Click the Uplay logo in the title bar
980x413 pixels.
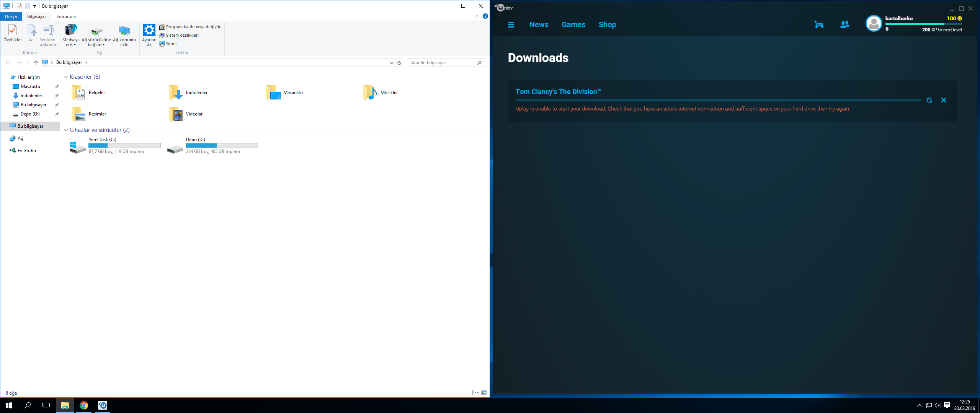tap(503, 8)
